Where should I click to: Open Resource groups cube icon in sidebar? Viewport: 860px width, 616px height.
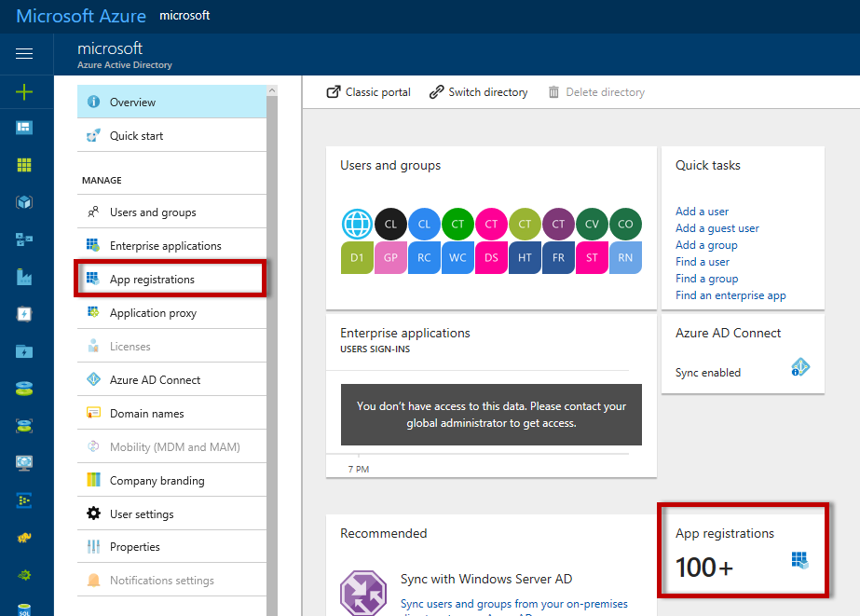click(x=24, y=202)
